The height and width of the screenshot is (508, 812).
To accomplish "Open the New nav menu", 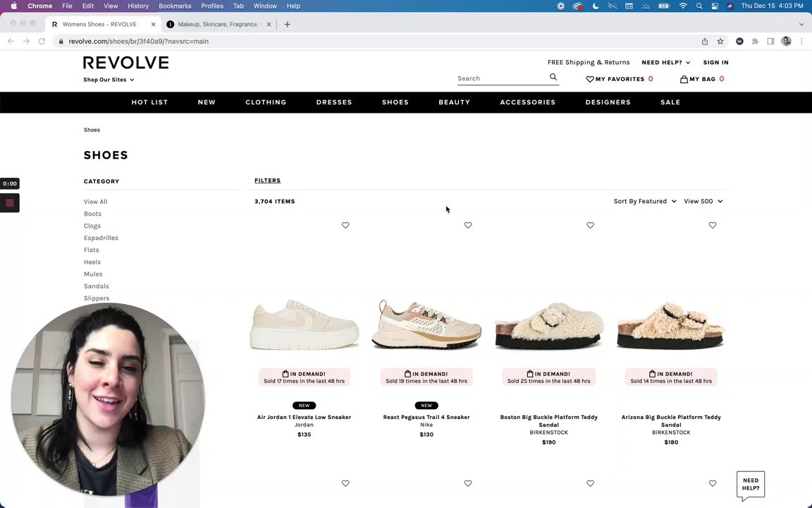I will 207,102.
